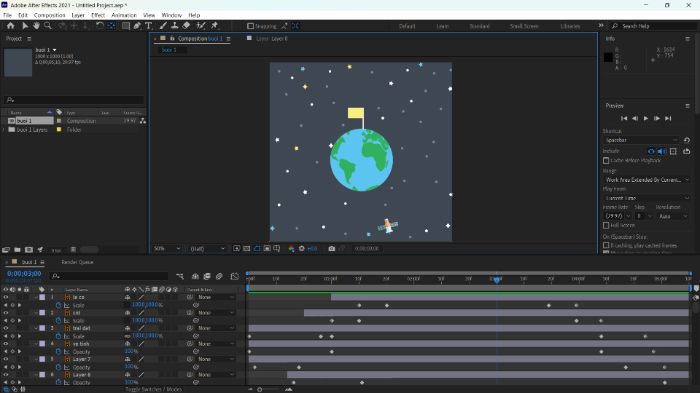The height and width of the screenshot is (393, 700).
Task: Hide Layer 7 with its eye icon
Action: 6,359
